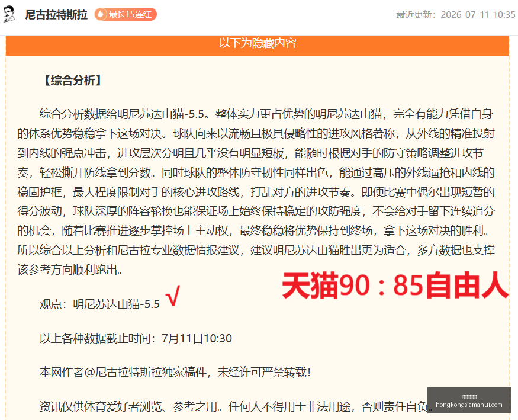Click the 【综合分析】 heading
Image resolution: width=518 pixels, height=420 pixels.
(x=73, y=81)
